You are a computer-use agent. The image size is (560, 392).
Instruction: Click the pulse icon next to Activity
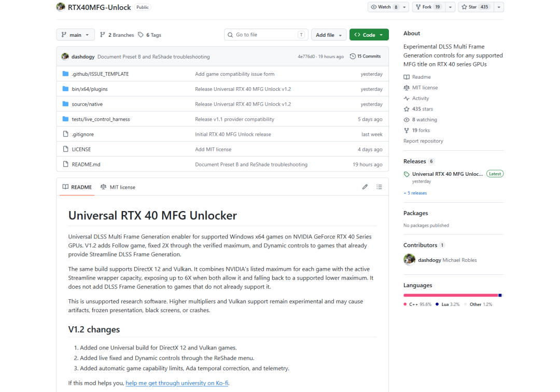[x=407, y=98]
